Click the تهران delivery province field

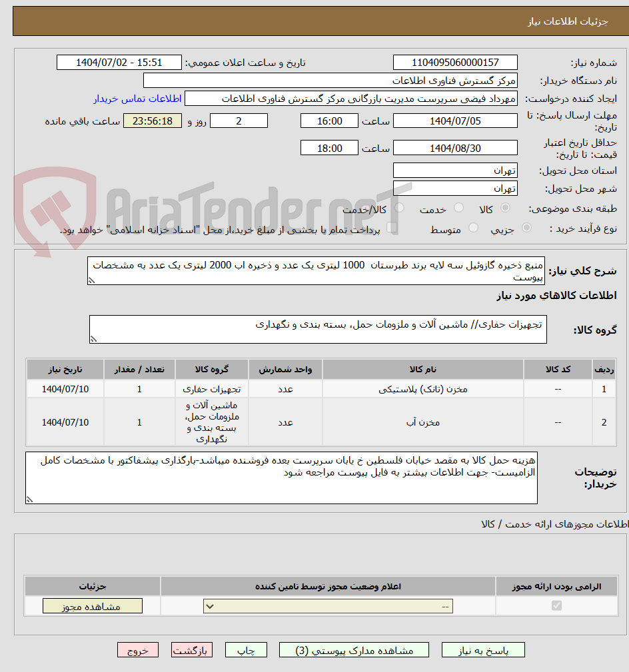(455, 170)
